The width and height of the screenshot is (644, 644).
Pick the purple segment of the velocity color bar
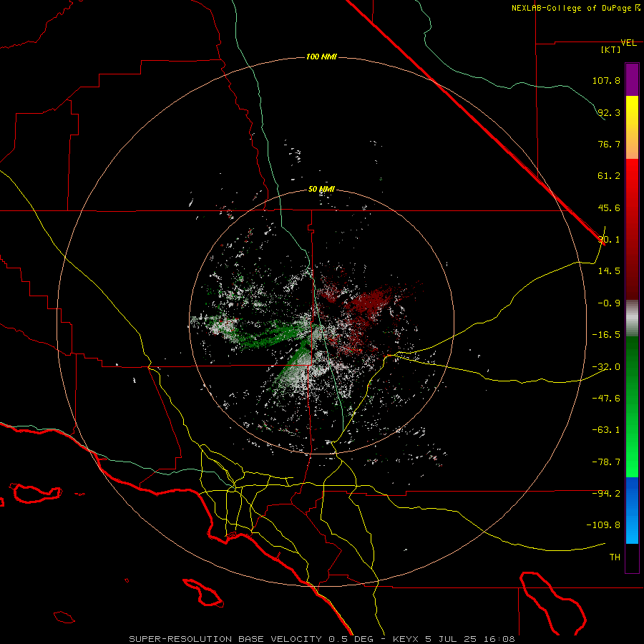point(632,79)
